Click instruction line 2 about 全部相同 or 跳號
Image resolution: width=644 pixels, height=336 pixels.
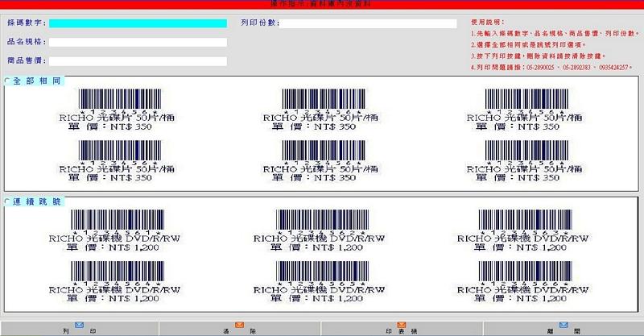[528, 45]
